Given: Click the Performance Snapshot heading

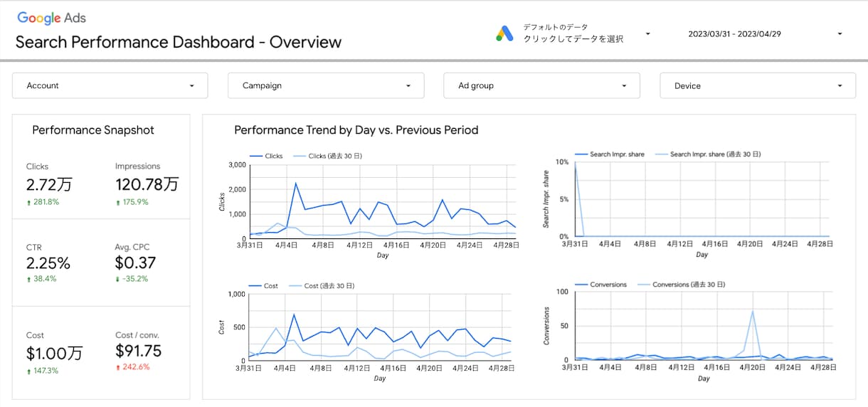Looking at the screenshot, I should [93, 130].
